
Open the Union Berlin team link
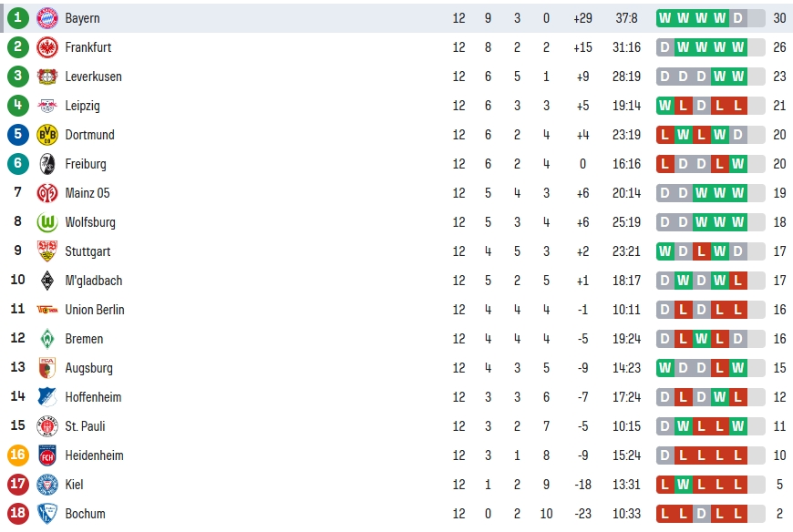[95, 310]
